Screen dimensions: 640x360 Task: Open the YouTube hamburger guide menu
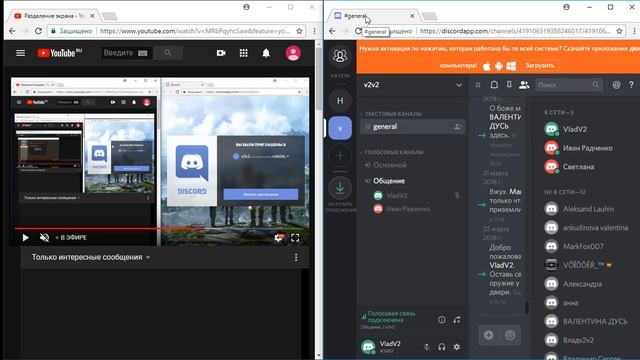[20, 53]
